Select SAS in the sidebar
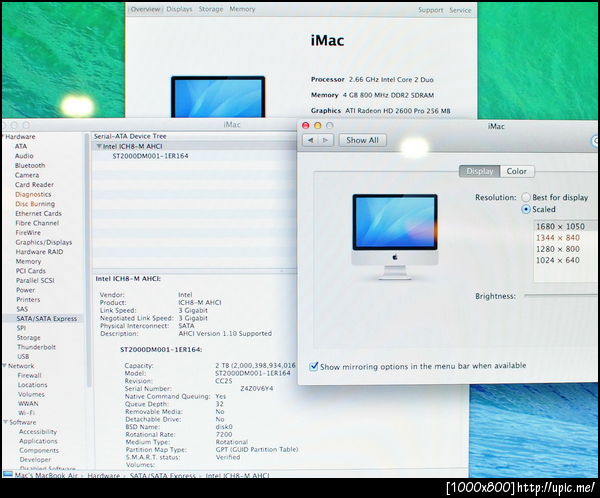600x498 pixels. point(22,309)
